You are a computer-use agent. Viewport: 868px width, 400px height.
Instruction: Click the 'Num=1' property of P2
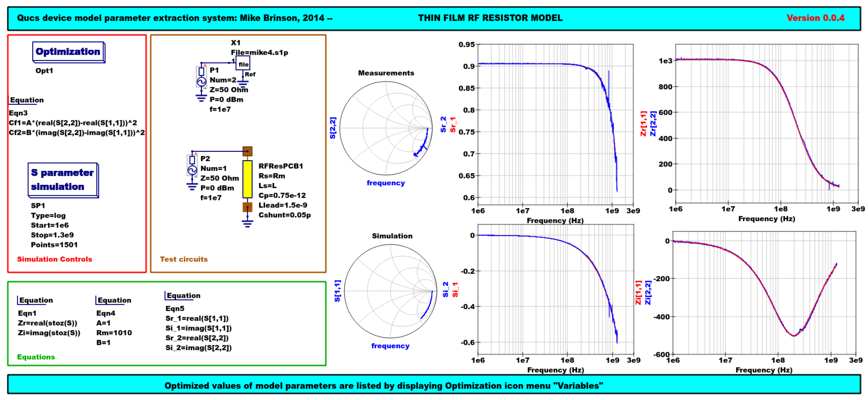[x=214, y=169]
